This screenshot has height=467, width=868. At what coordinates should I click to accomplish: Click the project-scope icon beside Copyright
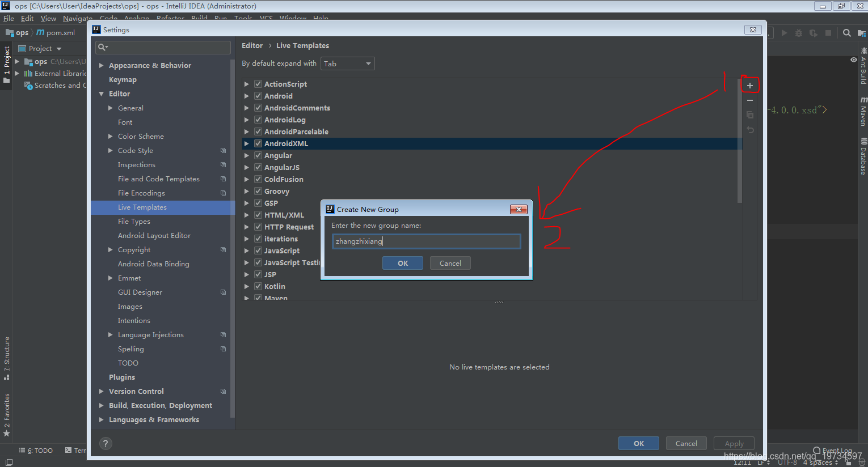click(x=223, y=250)
